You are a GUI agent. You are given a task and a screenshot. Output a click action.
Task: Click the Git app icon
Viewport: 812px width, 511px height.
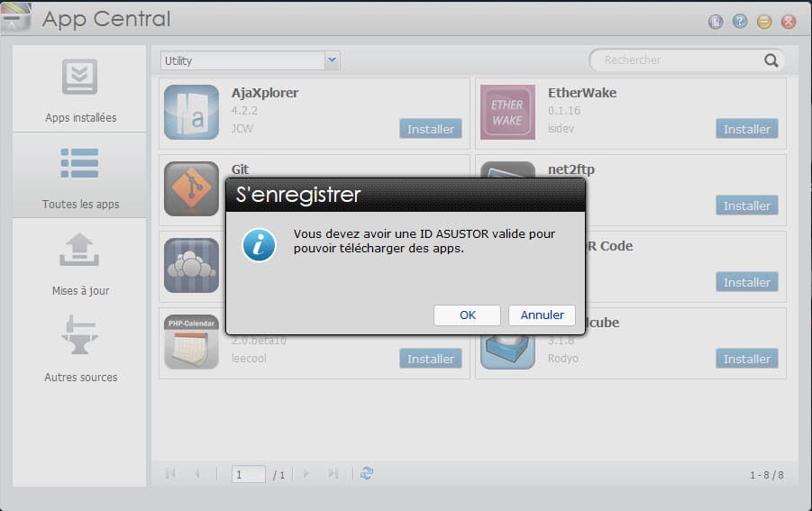[x=192, y=189]
